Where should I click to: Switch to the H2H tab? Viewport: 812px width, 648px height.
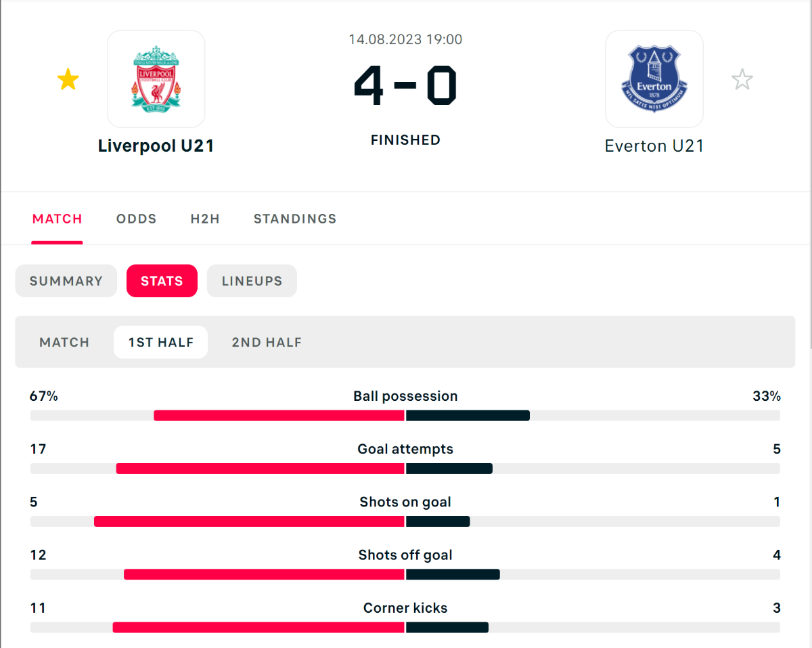tap(205, 219)
